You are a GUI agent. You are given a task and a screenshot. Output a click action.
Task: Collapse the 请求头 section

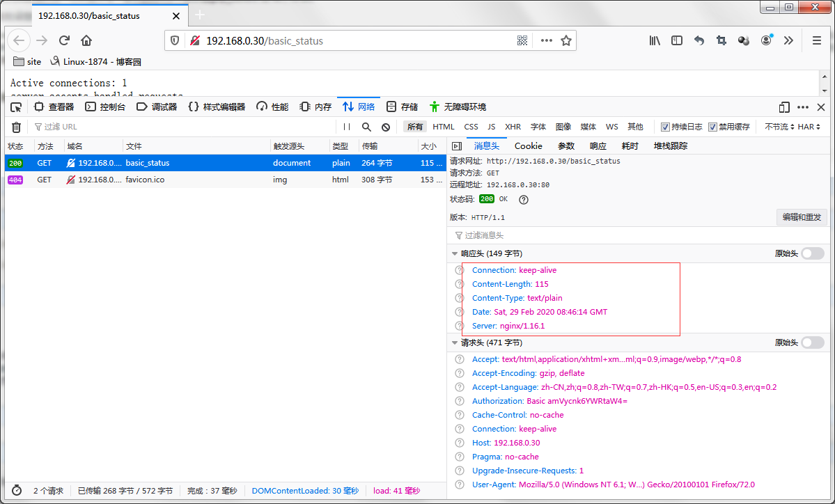454,342
